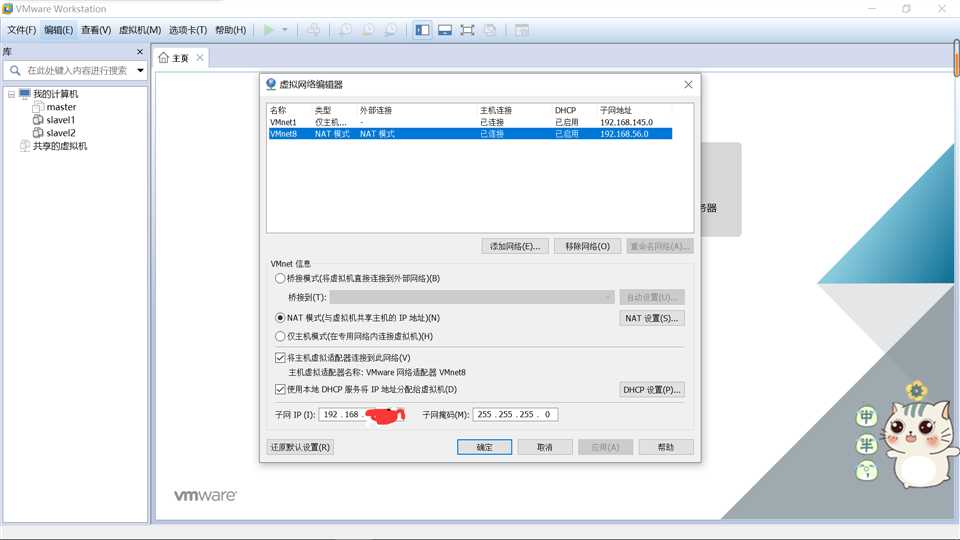This screenshot has height=540, width=960.
Task: Toggle connect host virtual adapter checkbox
Action: coord(280,358)
